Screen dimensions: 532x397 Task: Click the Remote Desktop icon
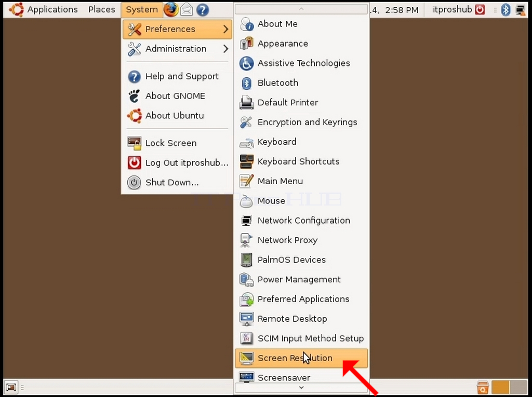coord(247,319)
